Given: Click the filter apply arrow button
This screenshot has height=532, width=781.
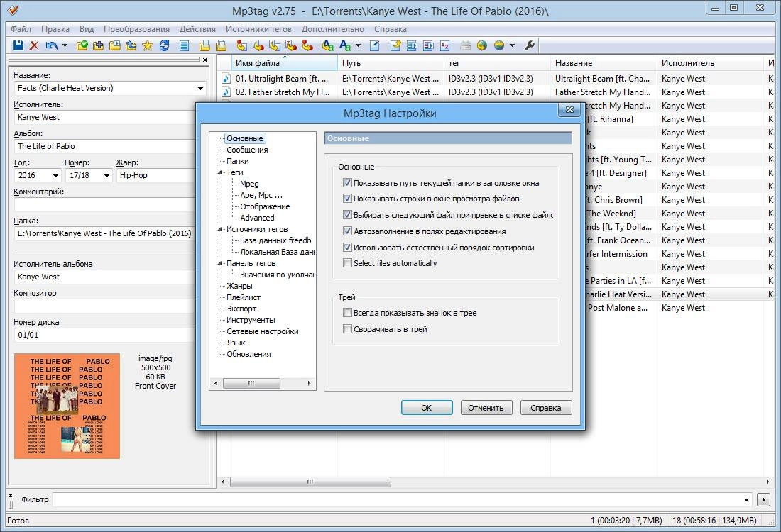Looking at the screenshot, I should coord(763,499).
